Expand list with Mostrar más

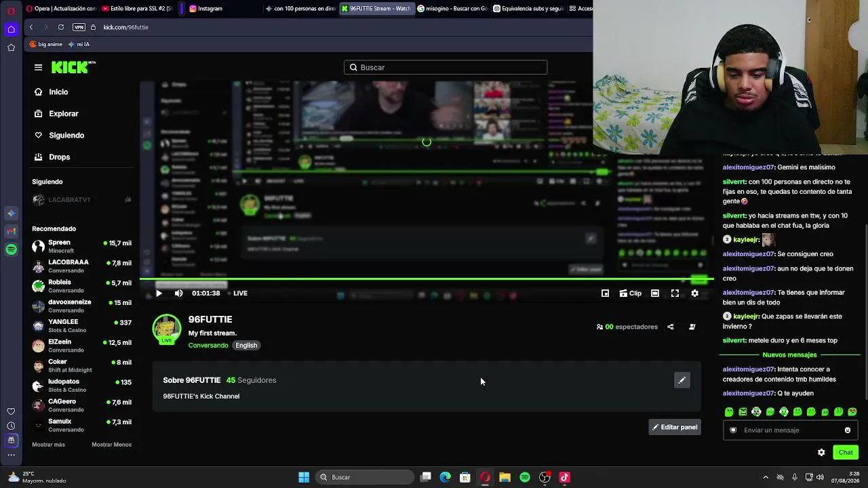pyautogui.click(x=49, y=445)
